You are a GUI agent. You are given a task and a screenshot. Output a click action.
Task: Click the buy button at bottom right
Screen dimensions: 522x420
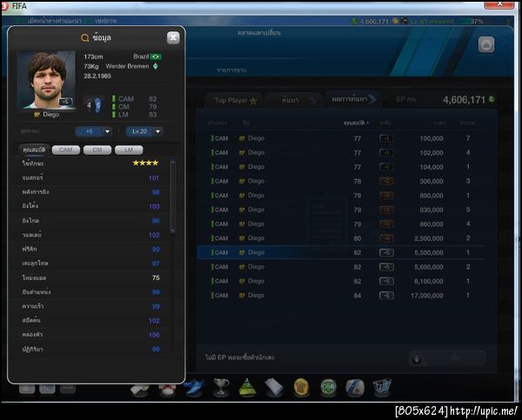(447, 358)
